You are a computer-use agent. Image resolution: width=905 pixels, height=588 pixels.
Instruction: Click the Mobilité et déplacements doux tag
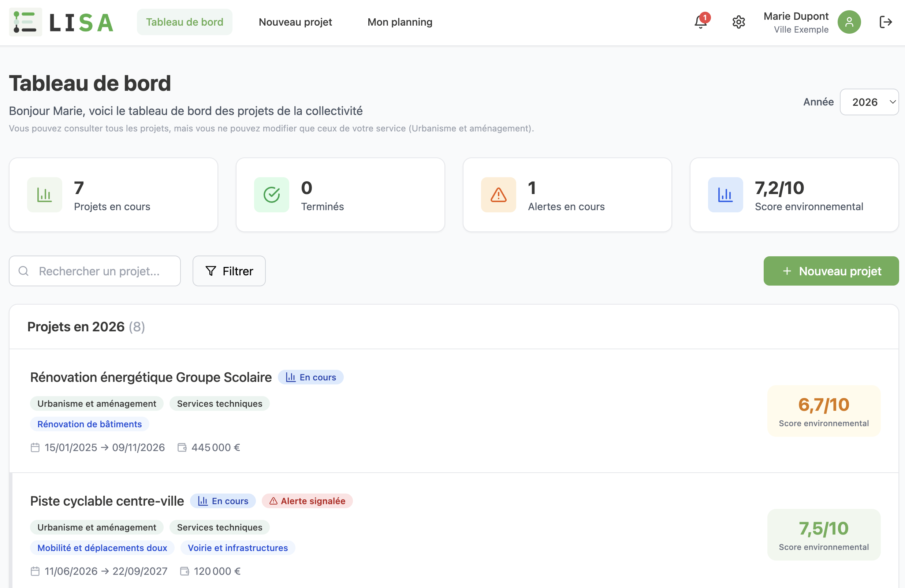[102, 548]
